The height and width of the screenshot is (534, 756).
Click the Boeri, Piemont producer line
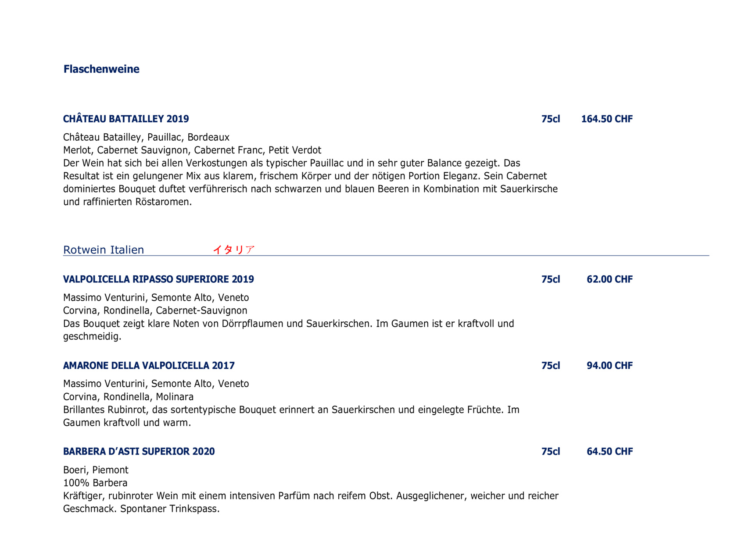pyautogui.click(x=96, y=470)
